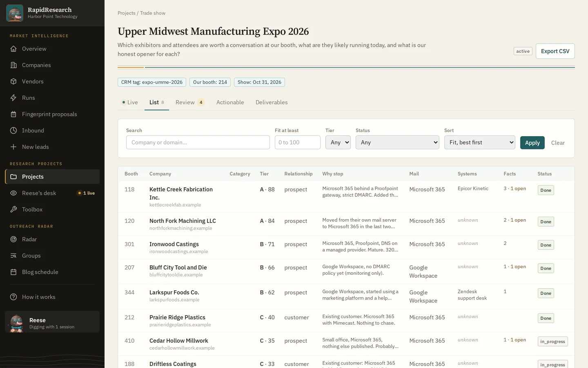The width and height of the screenshot is (588, 368).
Task: Click the Fit at least input
Action: [298, 142]
